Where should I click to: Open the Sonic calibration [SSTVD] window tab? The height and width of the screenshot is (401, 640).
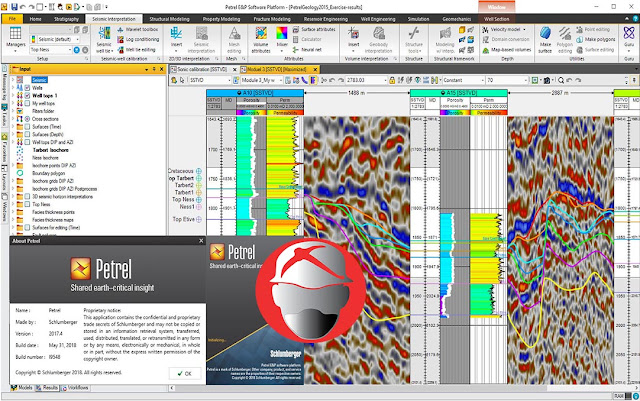click(x=204, y=69)
